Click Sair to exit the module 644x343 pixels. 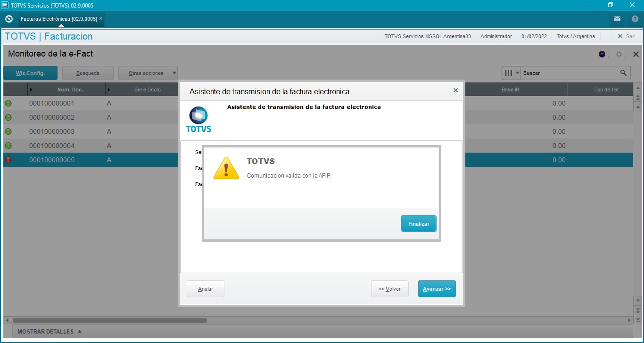tap(627, 36)
